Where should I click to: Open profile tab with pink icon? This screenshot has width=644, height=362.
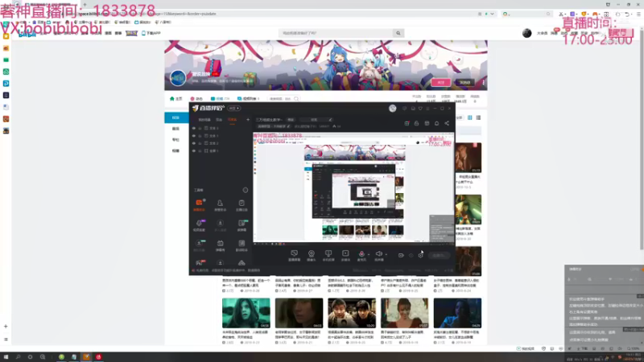(196, 99)
